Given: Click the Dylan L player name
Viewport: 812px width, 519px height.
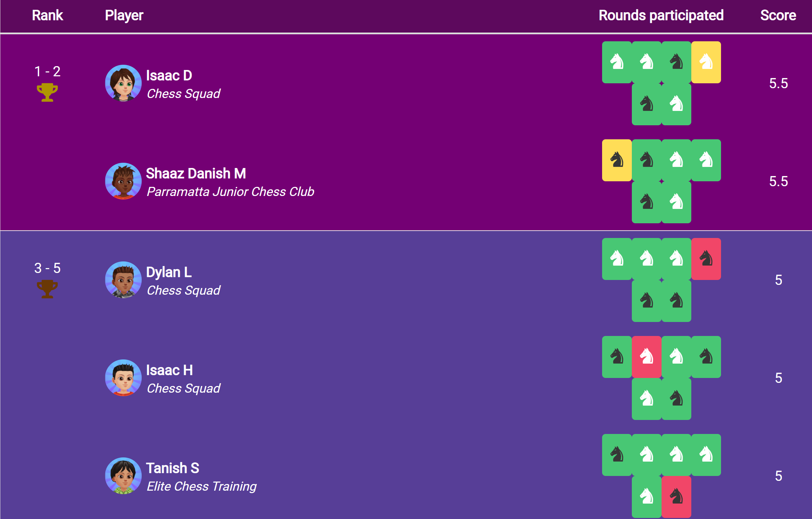Looking at the screenshot, I should pyautogui.click(x=169, y=272).
